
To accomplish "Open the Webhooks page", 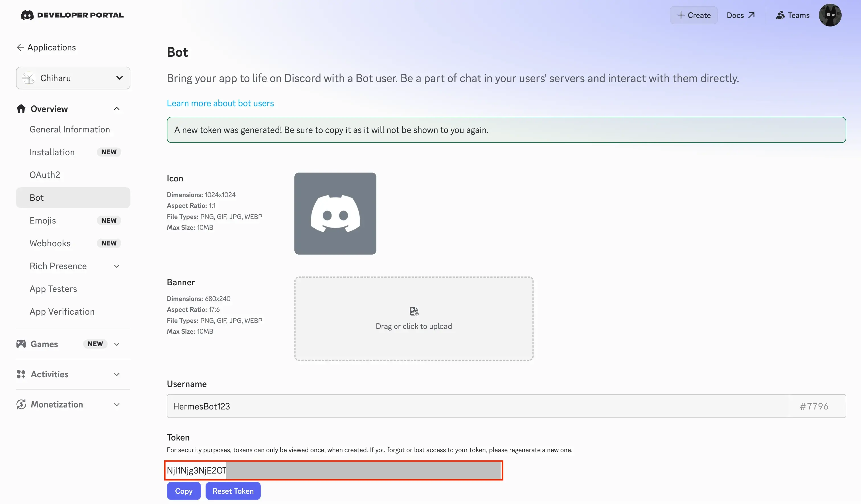I will 50,243.
